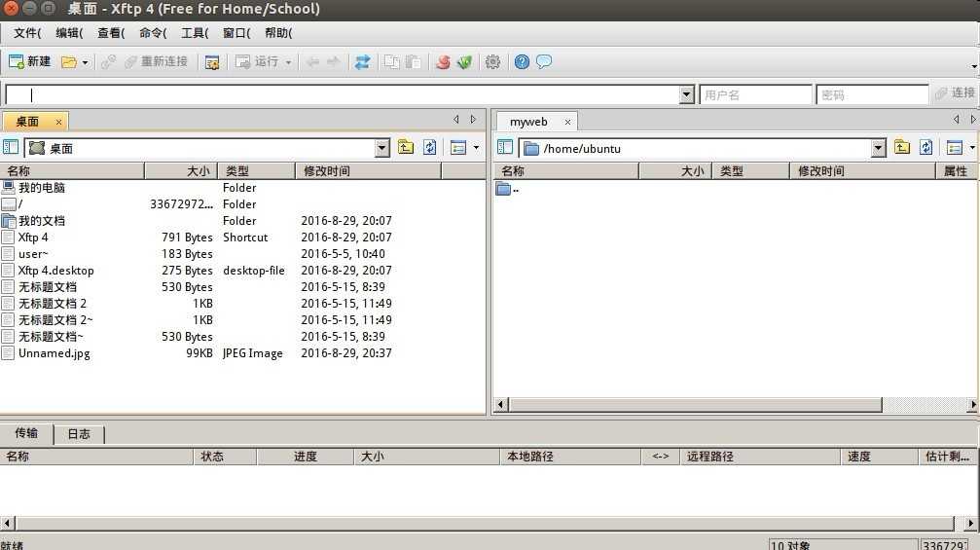Click the 密码 password field
The height and width of the screenshot is (550, 980).
coord(872,95)
